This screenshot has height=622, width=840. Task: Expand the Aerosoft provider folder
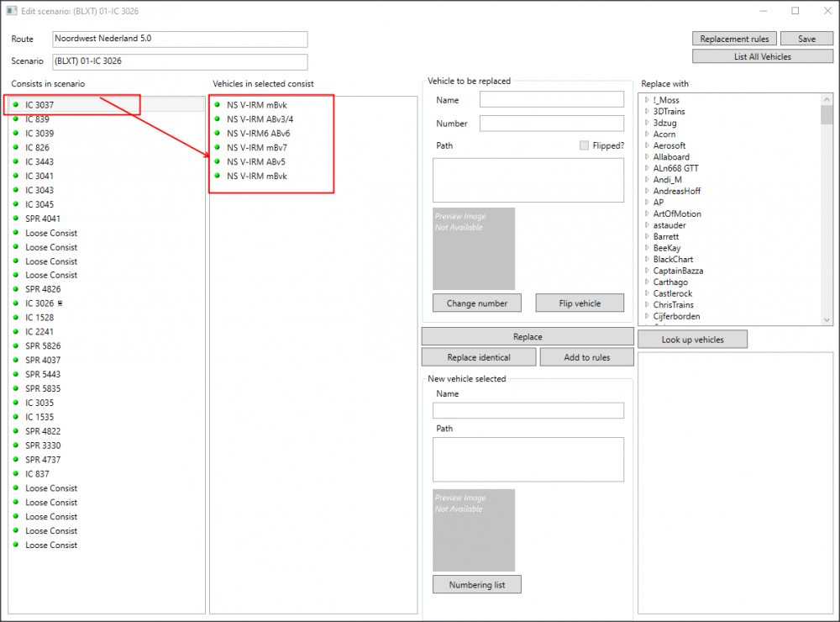tap(647, 145)
